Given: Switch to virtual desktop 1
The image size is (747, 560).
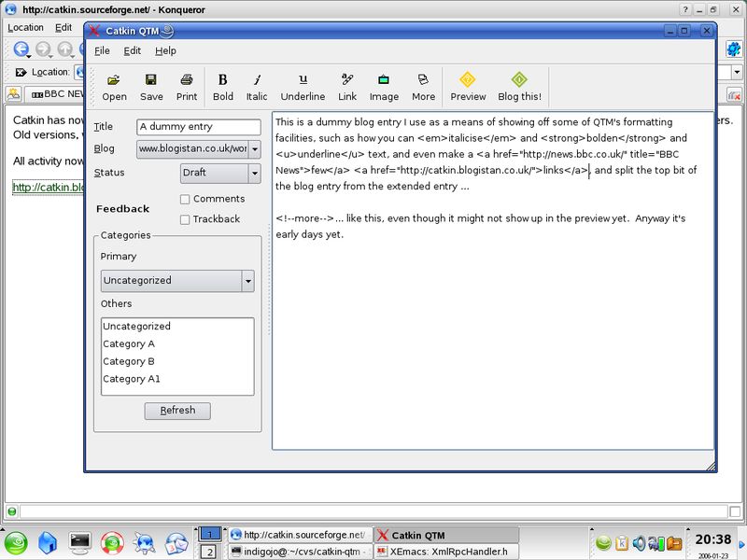Looking at the screenshot, I should (209, 534).
